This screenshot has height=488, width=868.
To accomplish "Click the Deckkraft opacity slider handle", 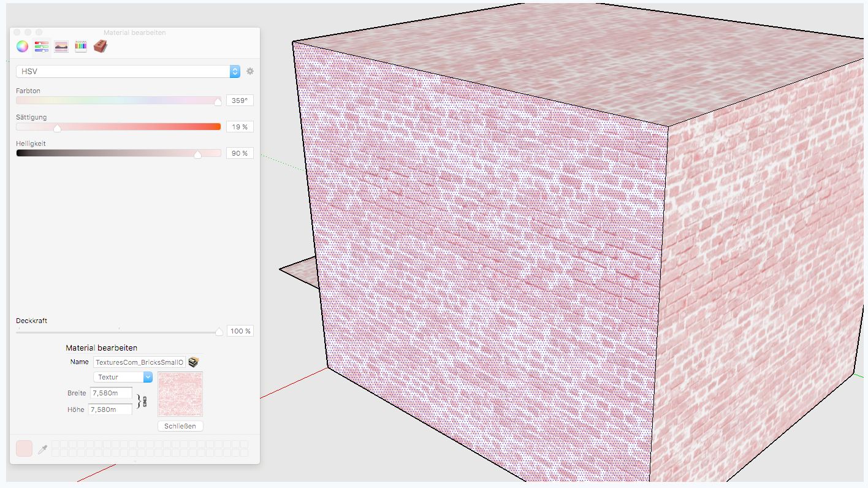I will (219, 332).
